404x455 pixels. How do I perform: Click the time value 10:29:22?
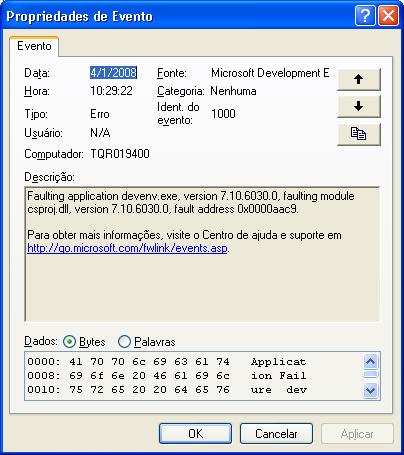pyautogui.click(x=111, y=91)
